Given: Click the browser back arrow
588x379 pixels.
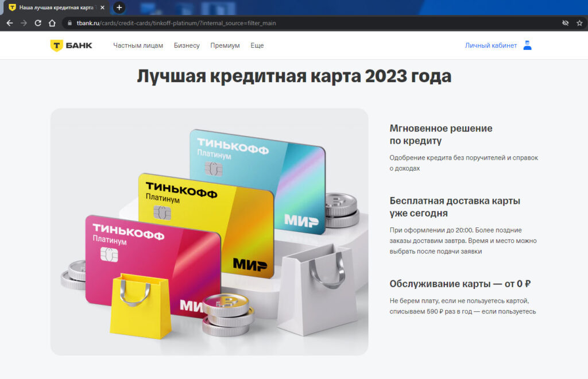Looking at the screenshot, I should coord(10,23).
